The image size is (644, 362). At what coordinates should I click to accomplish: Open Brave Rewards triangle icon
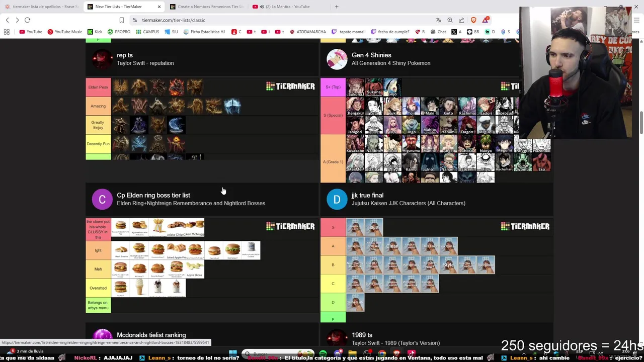coord(486,20)
